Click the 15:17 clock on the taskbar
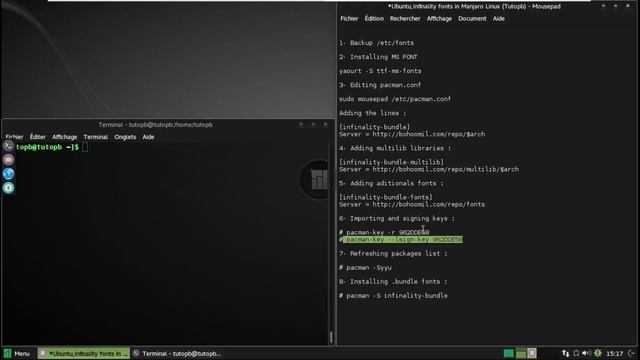The height and width of the screenshot is (360, 640). pyautogui.click(x=614, y=353)
